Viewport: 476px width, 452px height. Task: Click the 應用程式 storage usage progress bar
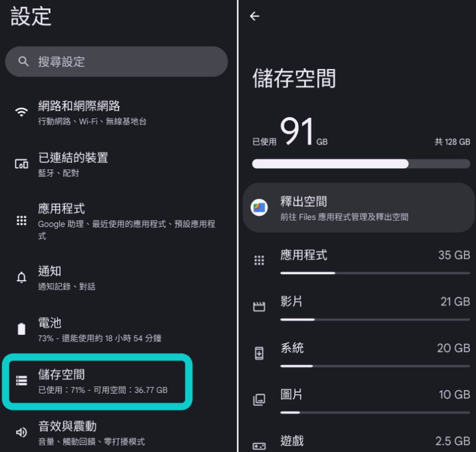click(375, 273)
